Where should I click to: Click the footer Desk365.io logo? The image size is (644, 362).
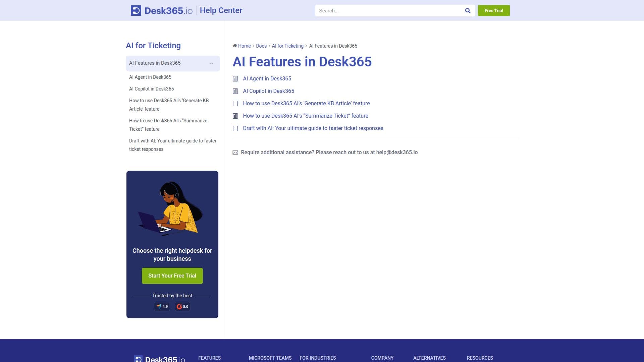[159, 359]
